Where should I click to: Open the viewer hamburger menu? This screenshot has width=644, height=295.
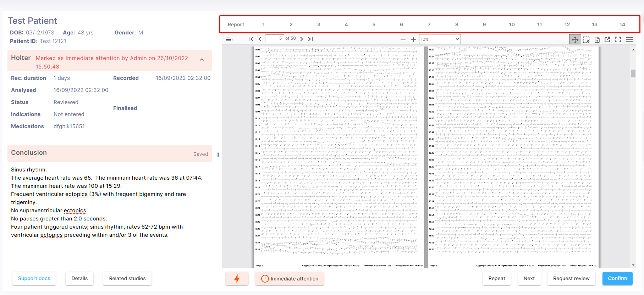click(630, 39)
